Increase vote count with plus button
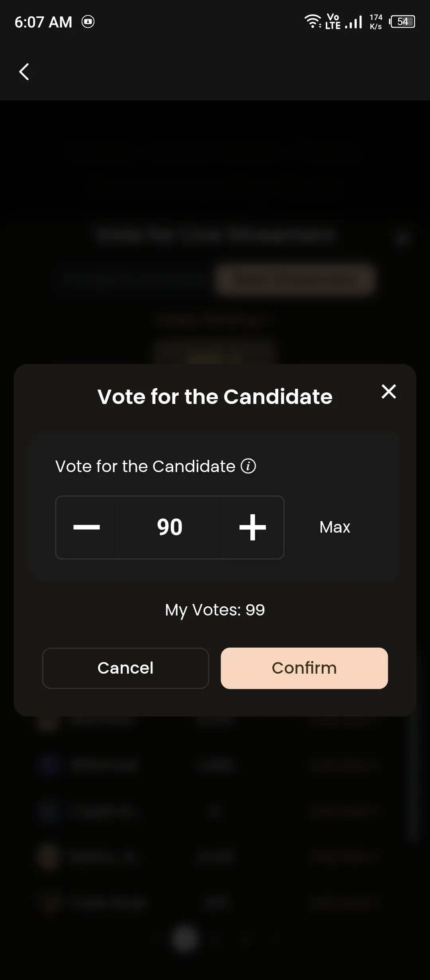 (x=252, y=527)
